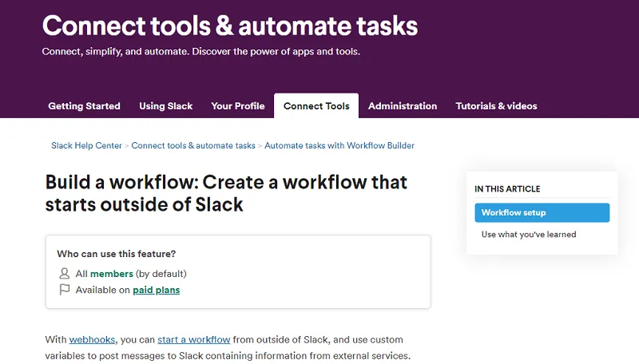Switch to the Using Slack tab
Viewport: 639px width, 364px height.
pos(165,106)
